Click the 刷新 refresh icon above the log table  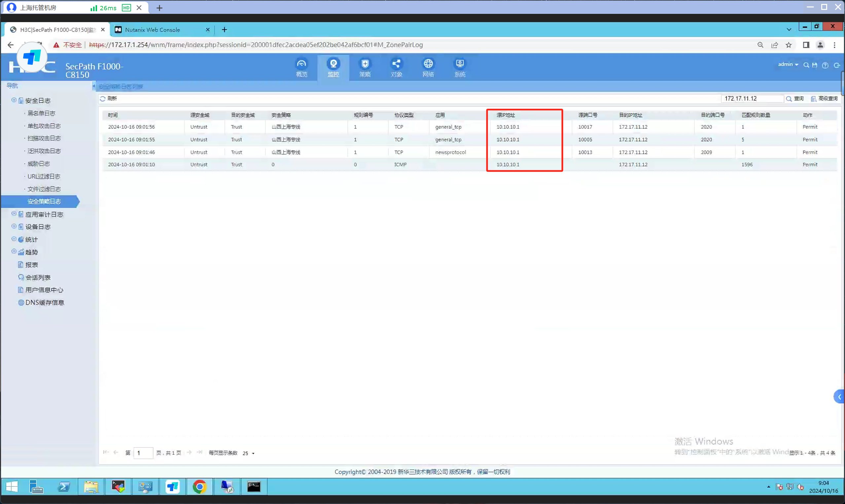tap(103, 98)
